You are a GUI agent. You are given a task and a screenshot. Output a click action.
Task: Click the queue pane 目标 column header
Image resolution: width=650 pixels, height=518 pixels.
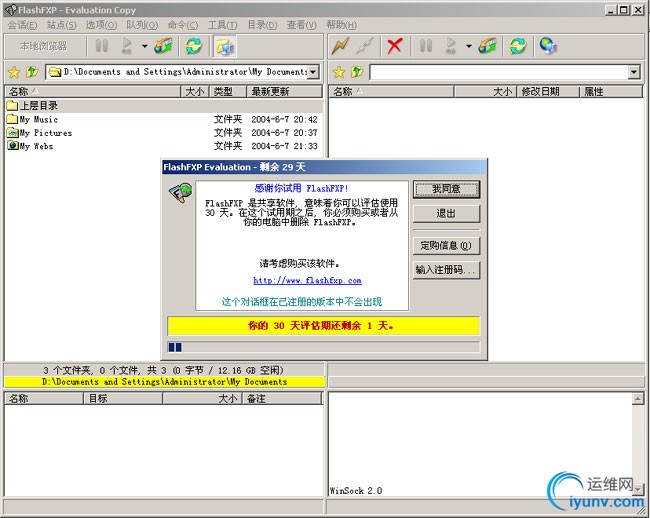point(123,398)
